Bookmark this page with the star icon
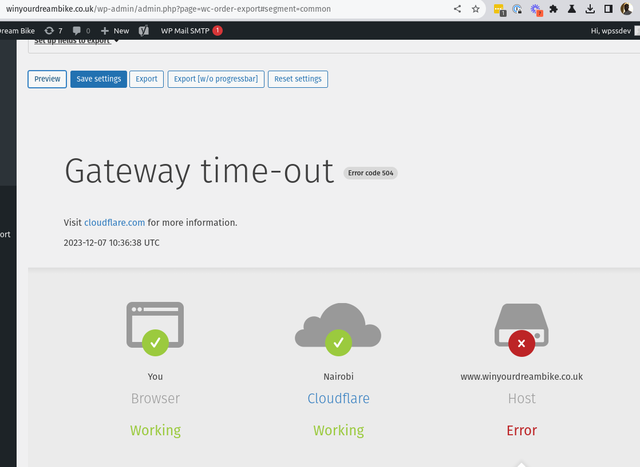Viewport: 640px width, 467px height. click(x=476, y=9)
